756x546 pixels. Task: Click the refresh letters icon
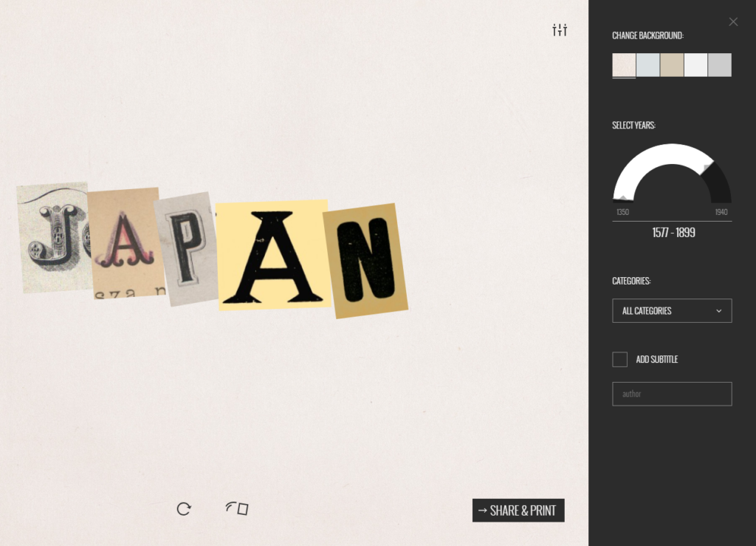pos(184,509)
